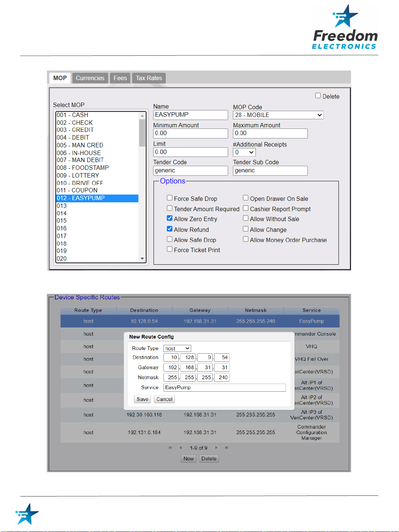Click the star logo in footer
Viewport: 399px width, 532px height.
point(27,514)
